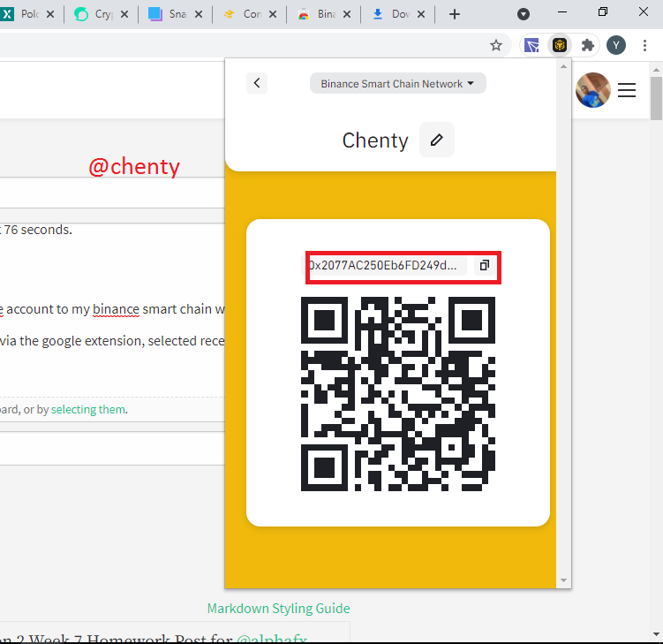Click the wallet popup scrollbar down arrow
Screen dimensions: 663x644
pyautogui.click(x=563, y=580)
